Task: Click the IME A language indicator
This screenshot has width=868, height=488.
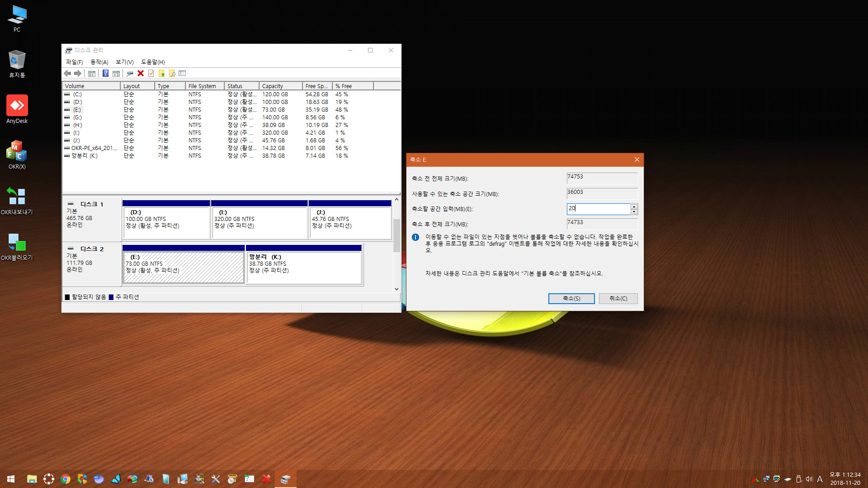Action: (820, 479)
